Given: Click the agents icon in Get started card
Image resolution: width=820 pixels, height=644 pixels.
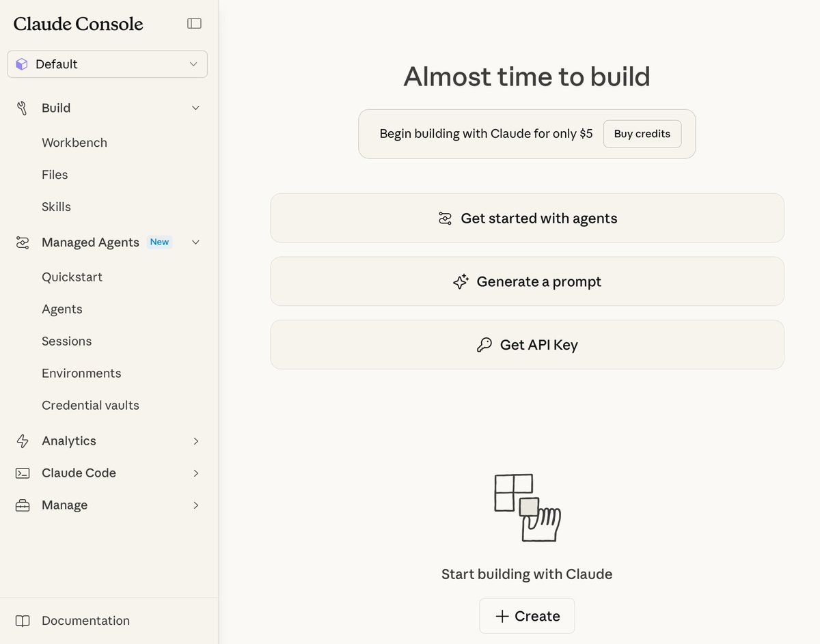Looking at the screenshot, I should (445, 219).
